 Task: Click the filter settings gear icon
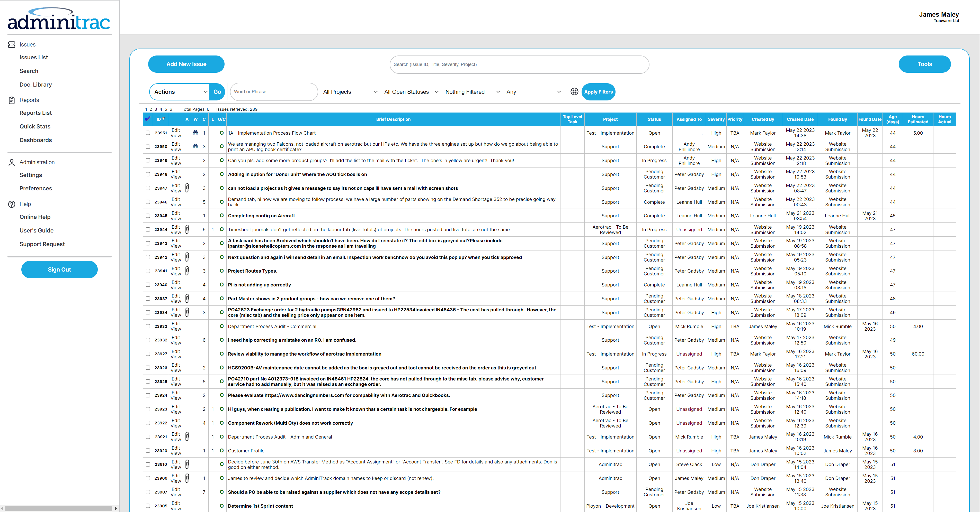pos(574,92)
